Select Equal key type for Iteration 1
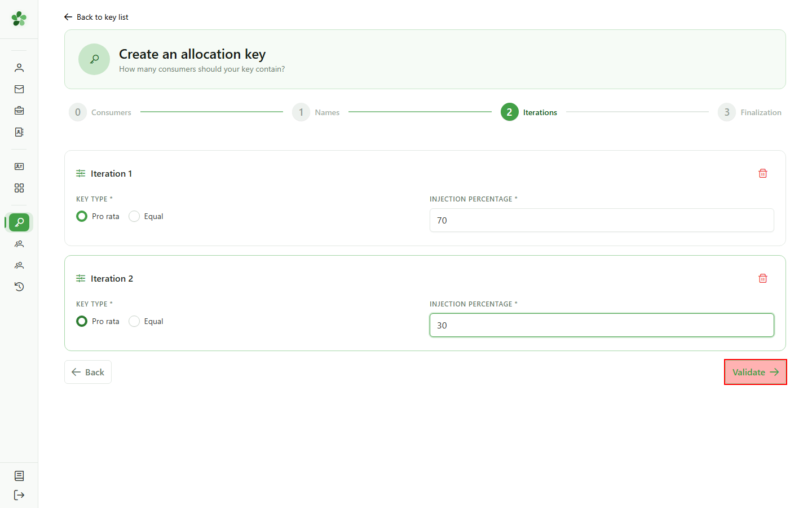 (x=146, y=216)
